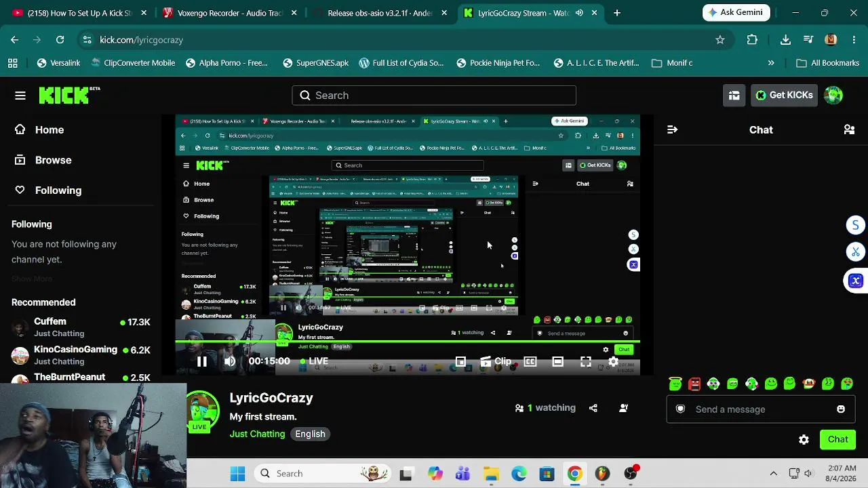Image resolution: width=868 pixels, height=488 pixels.
Task: Open the emoji picker in chat input
Action: pyautogui.click(x=841, y=409)
